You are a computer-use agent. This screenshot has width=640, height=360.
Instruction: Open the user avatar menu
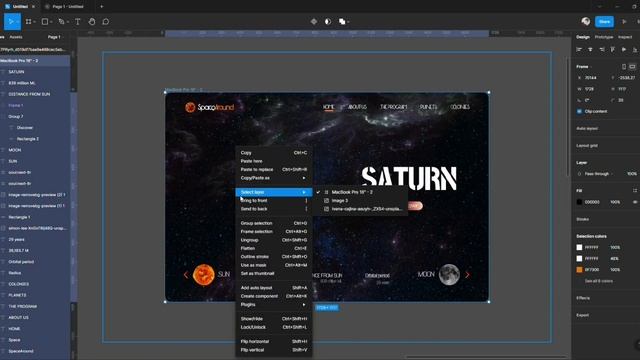coord(586,22)
